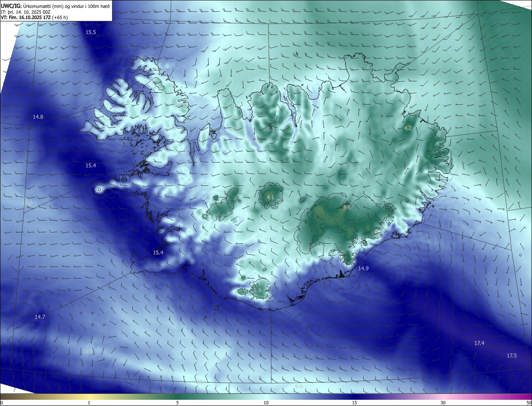
Task: Click the 17.4 value label on the map
Action: (479, 343)
